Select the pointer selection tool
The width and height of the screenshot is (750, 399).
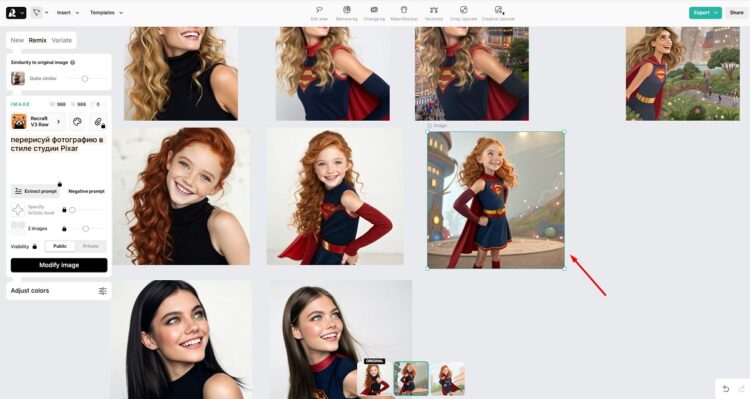(x=36, y=12)
